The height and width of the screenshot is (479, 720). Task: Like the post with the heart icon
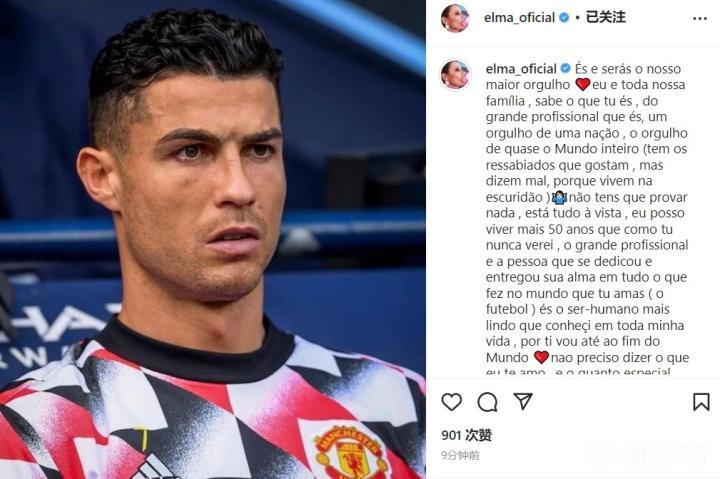[451, 402]
